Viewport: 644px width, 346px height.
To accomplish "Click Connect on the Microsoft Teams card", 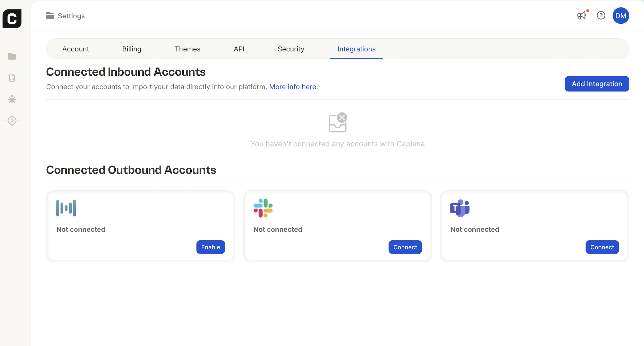I will [x=602, y=247].
